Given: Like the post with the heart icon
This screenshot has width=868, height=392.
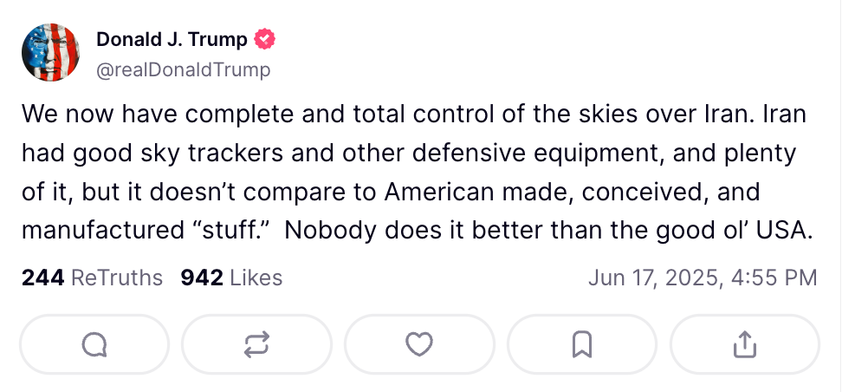Looking at the screenshot, I should point(419,345).
